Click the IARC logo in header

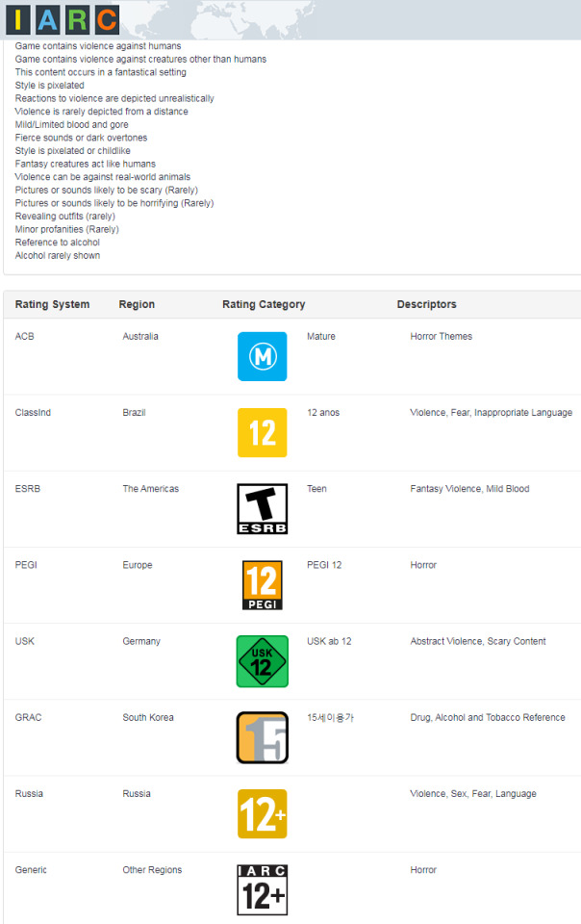(63, 19)
